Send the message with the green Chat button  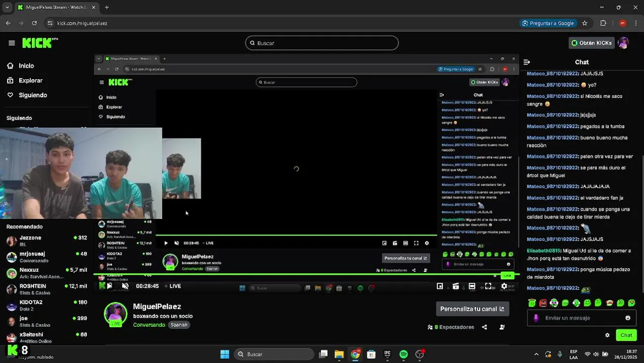[x=626, y=335]
